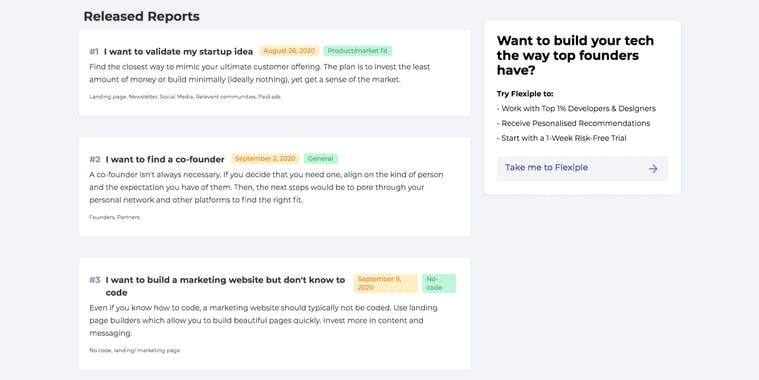Click the description starting Find the closest way
Screen dimensions: 759x380
point(259,73)
